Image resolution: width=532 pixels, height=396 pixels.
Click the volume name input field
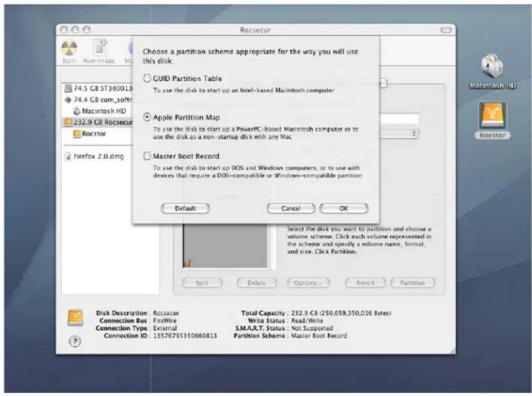point(399,119)
